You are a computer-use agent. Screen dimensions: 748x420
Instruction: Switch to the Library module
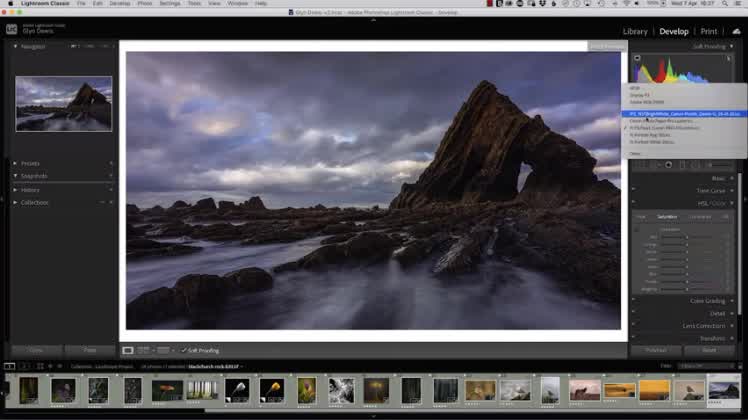click(x=635, y=32)
